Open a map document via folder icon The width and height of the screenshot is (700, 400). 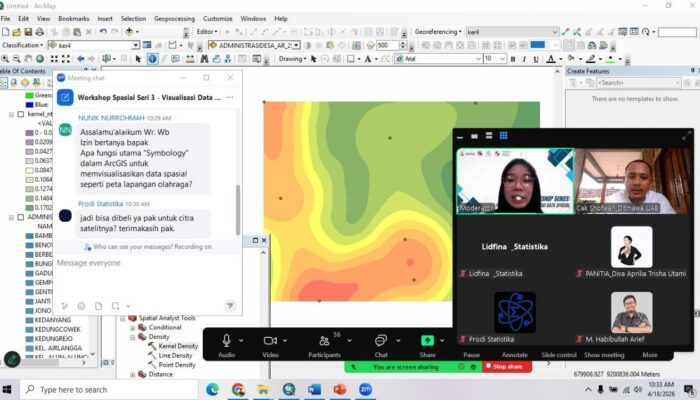[x=17, y=32]
